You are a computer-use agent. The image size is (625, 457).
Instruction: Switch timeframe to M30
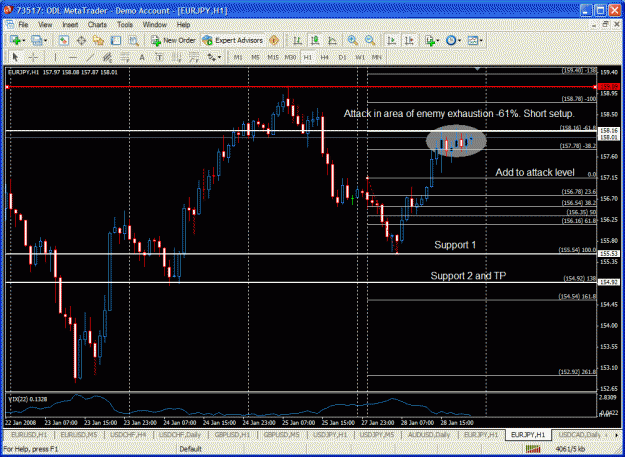pos(290,57)
